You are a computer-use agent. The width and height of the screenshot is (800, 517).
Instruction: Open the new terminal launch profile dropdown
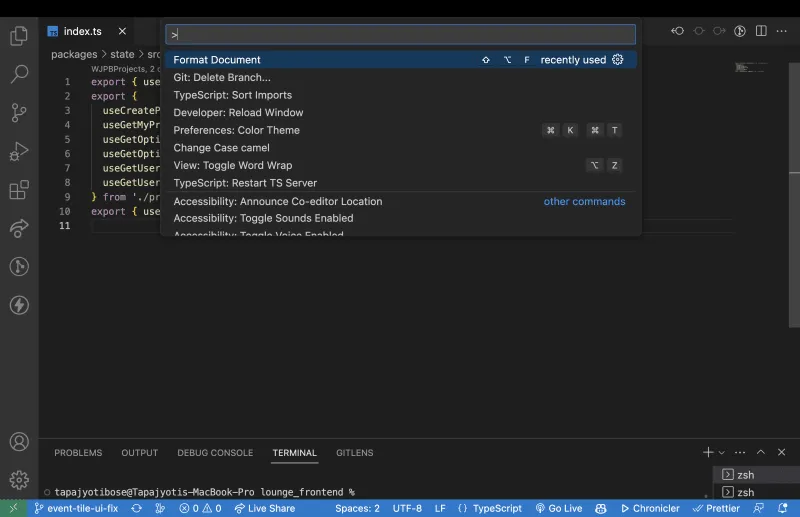[721, 453]
